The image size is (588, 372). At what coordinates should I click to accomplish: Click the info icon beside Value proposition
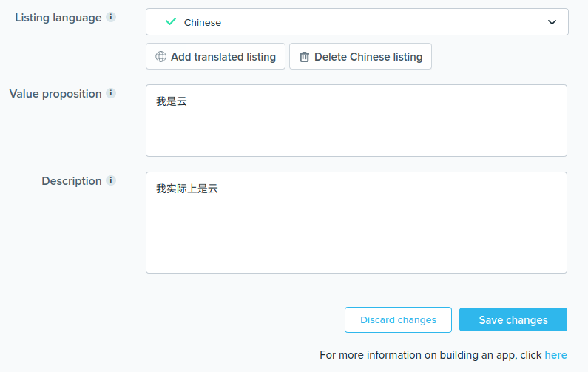(111, 93)
